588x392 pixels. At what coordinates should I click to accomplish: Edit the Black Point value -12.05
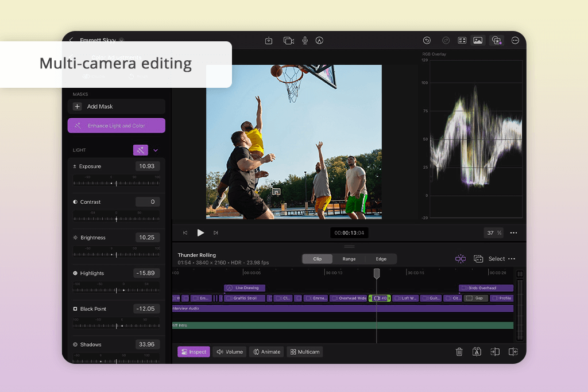(146, 308)
